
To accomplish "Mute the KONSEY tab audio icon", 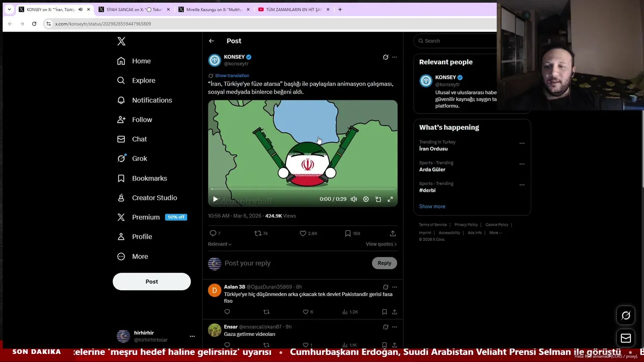I will 80,10.
